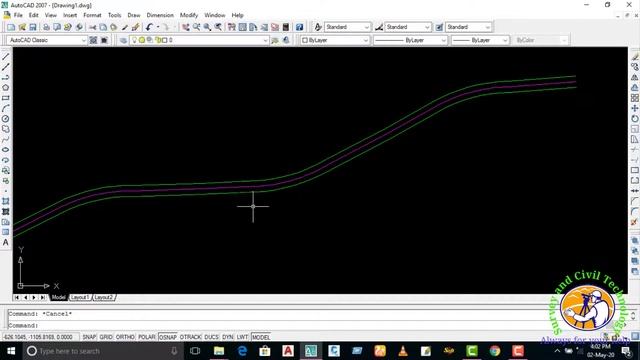The image size is (640, 360).
Task: Select the Line draw tool
Action: [6, 57]
